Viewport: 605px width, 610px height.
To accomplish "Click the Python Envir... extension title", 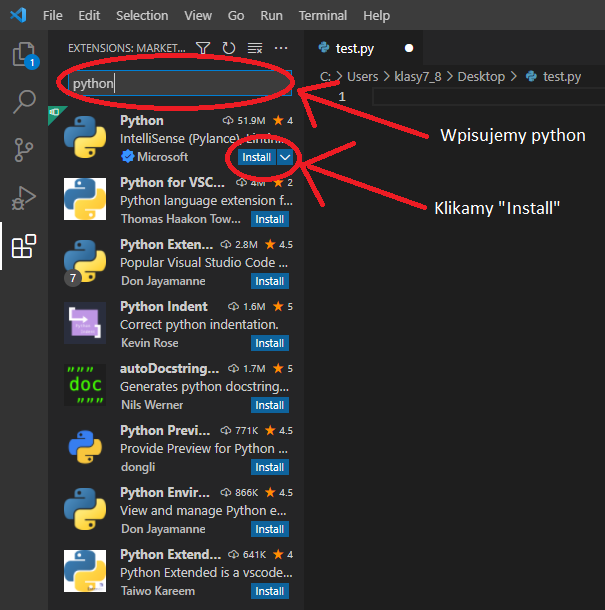I will [x=165, y=493].
